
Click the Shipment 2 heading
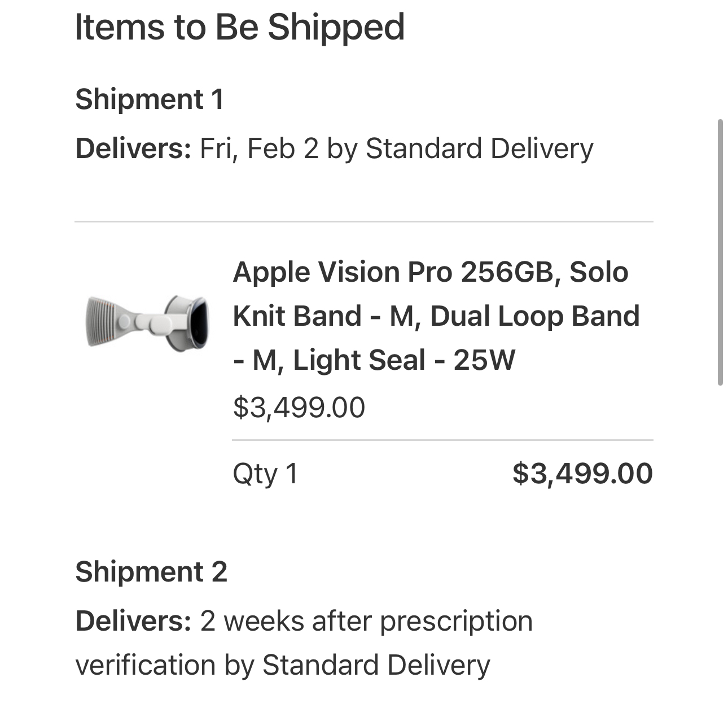[x=151, y=571]
